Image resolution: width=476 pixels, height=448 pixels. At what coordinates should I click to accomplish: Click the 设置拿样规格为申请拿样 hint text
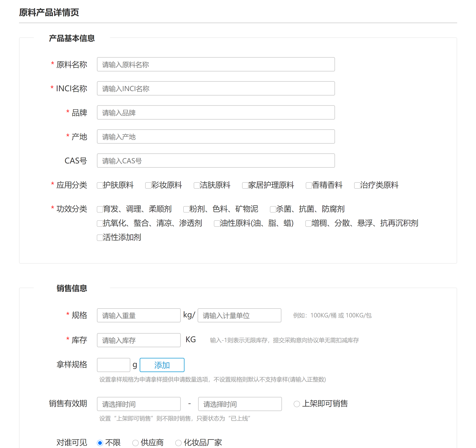click(x=213, y=379)
